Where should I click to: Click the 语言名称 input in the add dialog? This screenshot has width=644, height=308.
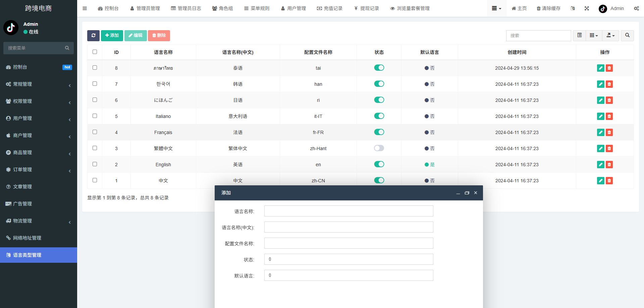pos(348,211)
